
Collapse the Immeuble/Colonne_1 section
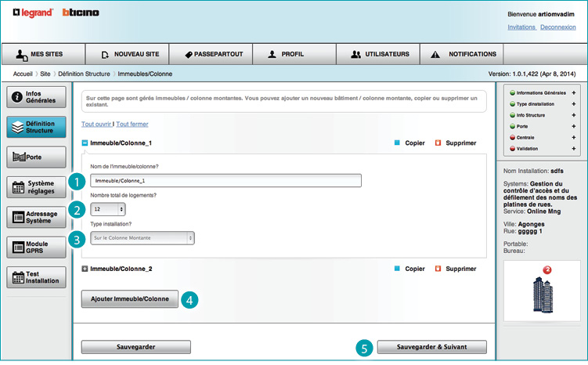(85, 143)
